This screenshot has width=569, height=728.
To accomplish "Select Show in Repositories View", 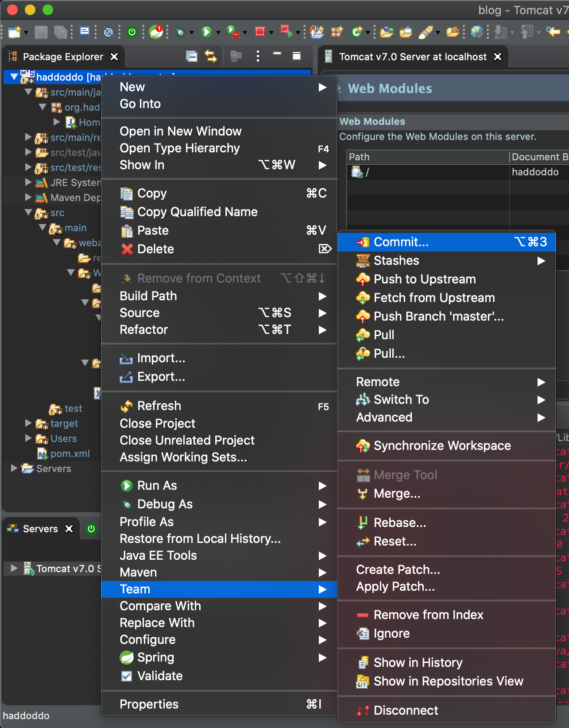I will (446, 681).
